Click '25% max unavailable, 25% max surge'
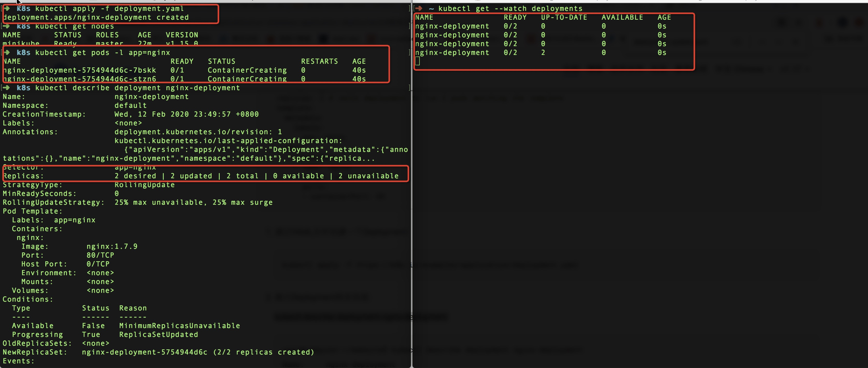The width and height of the screenshot is (868, 368). click(193, 202)
